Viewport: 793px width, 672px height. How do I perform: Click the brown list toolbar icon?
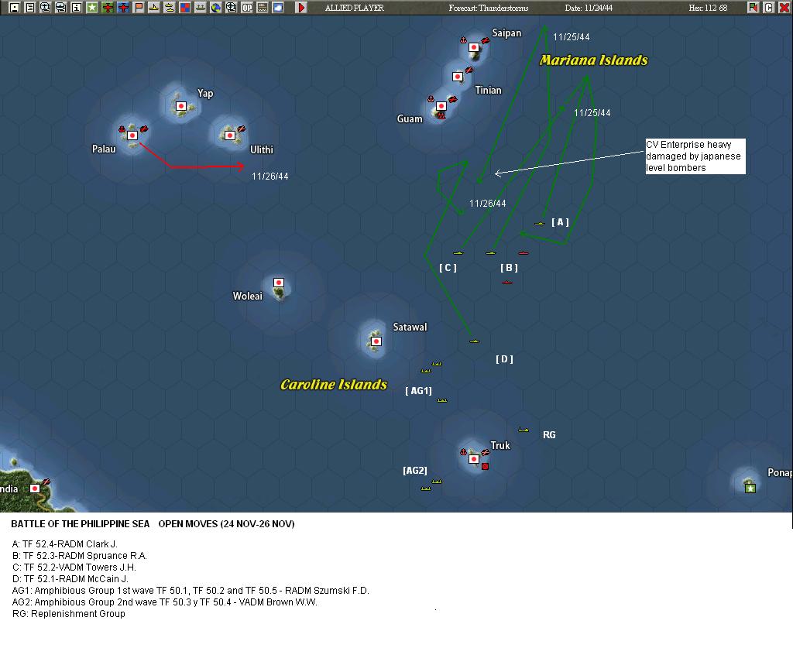pos(263,8)
